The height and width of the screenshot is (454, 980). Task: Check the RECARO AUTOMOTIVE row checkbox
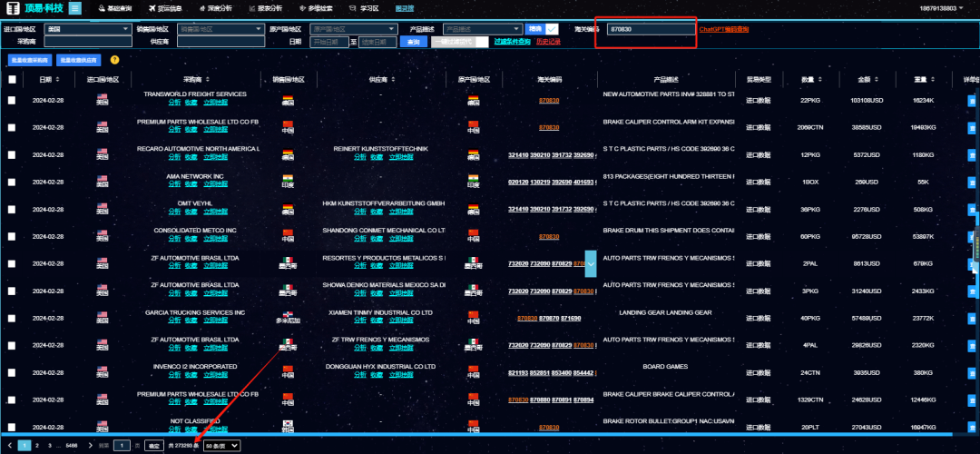[12, 154]
